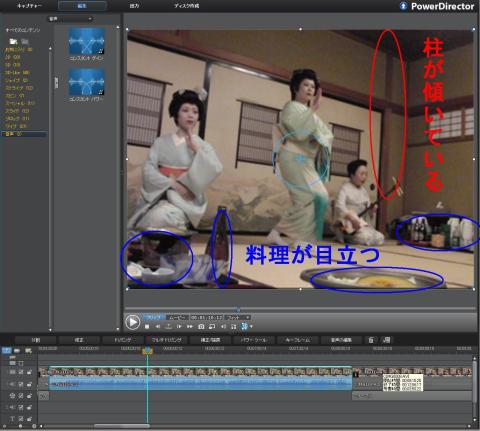
Task: Open the library category dropdown above the thumbnails
Action: (70, 19)
